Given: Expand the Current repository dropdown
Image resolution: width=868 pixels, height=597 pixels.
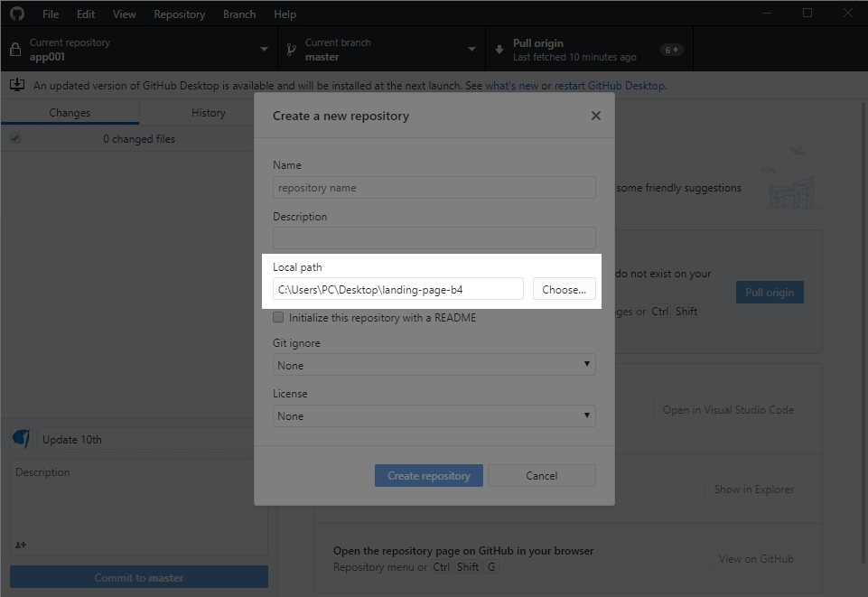Looking at the screenshot, I should [x=139, y=50].
